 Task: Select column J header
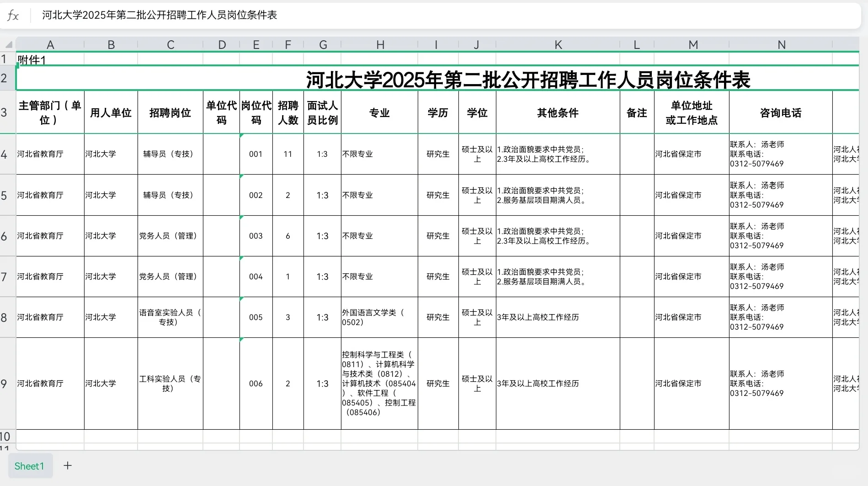tap(477, 44)
